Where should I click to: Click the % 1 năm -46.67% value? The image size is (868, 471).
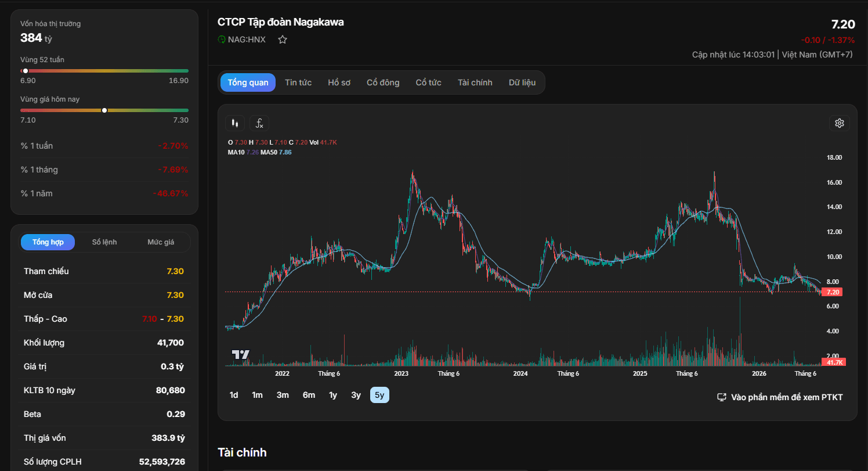171,193
